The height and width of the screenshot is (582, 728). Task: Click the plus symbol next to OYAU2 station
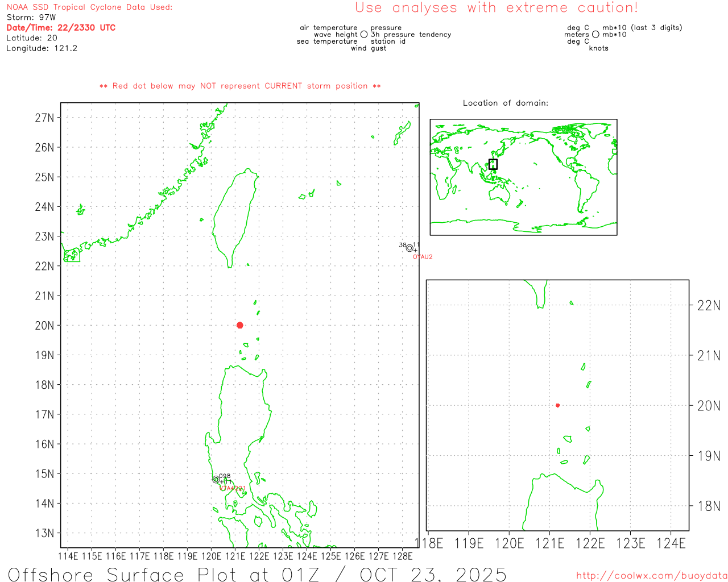click(416, 251)
